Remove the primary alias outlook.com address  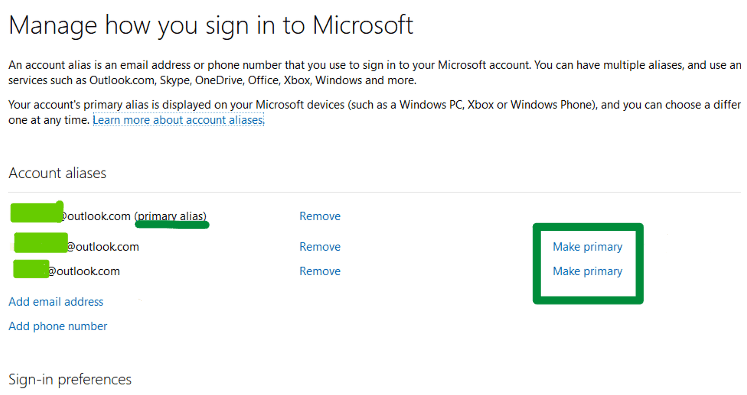(x=320, y=216)
